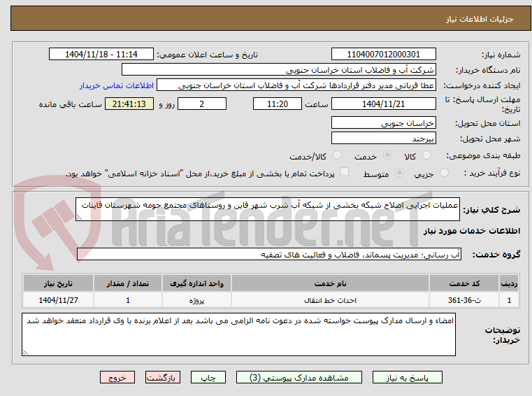Image resolution: width=532 pixels, height=396 pixels.
Task: Click the نام خدمت column header
Action: click(x=330, y=283)
